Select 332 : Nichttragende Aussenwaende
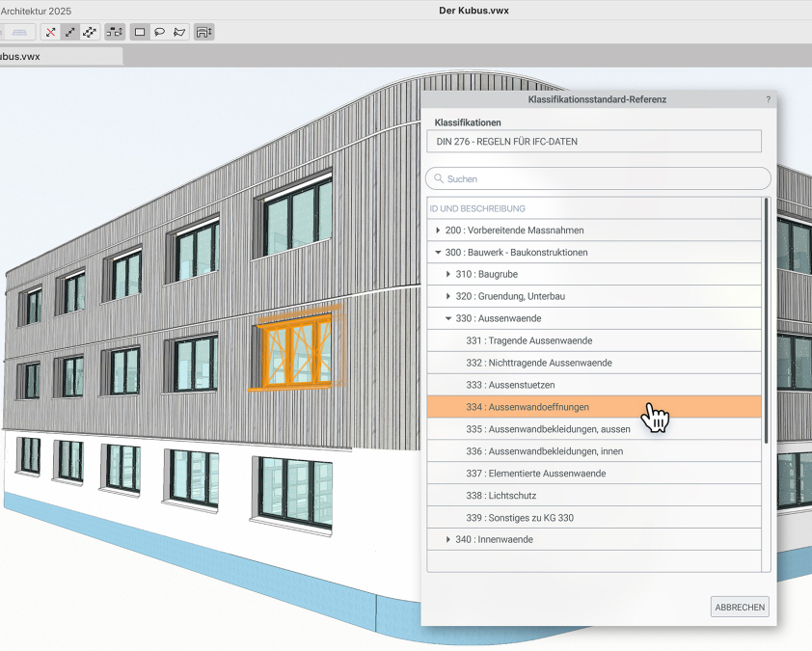812x651 pixels. (594, 363)
